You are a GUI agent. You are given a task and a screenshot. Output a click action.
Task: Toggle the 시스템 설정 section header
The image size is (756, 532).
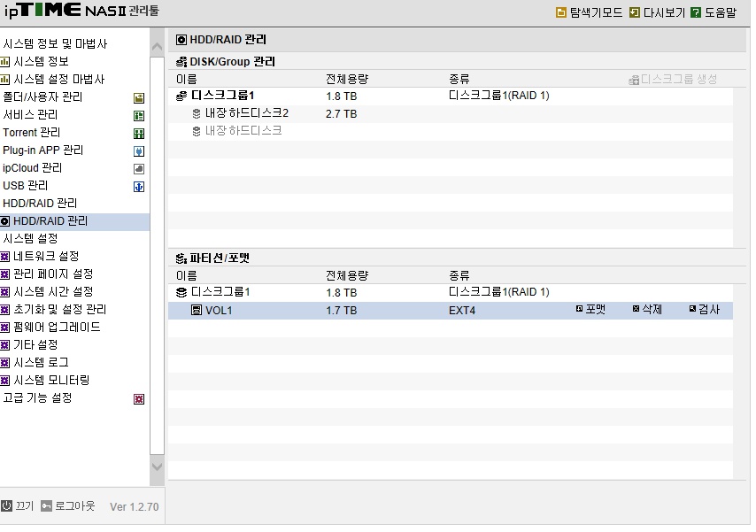coord(30,239)
